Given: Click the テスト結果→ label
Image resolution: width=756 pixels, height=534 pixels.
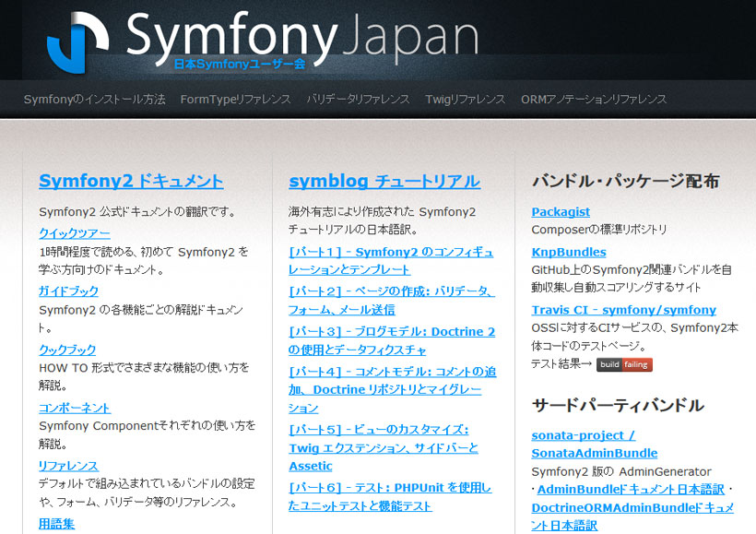Looking at the screenshot, I should point(561,364).
